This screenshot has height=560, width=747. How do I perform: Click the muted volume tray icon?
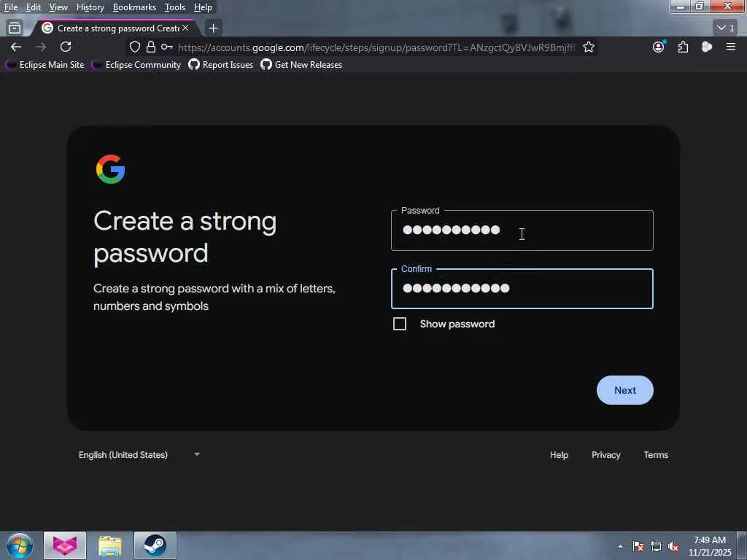pos(673,546)
